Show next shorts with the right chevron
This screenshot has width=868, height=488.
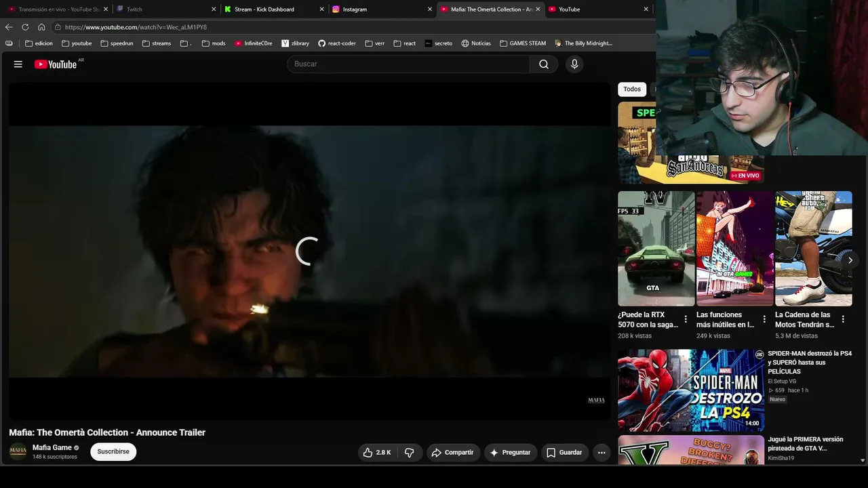coord(850,260)
